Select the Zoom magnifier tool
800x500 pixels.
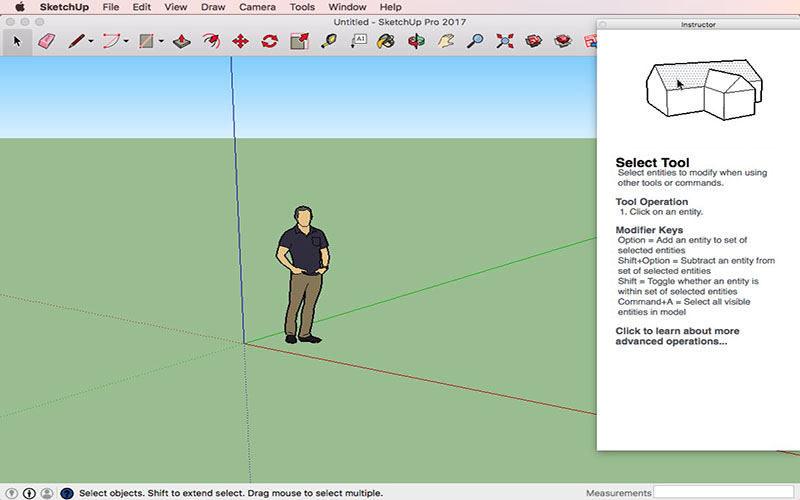(x=475, y=41)
